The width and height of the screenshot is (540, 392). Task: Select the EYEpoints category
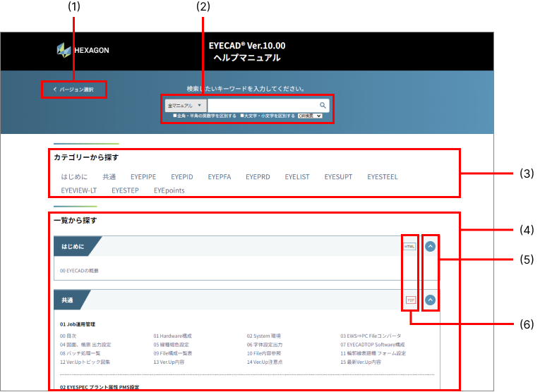click(x=169, y=190)
